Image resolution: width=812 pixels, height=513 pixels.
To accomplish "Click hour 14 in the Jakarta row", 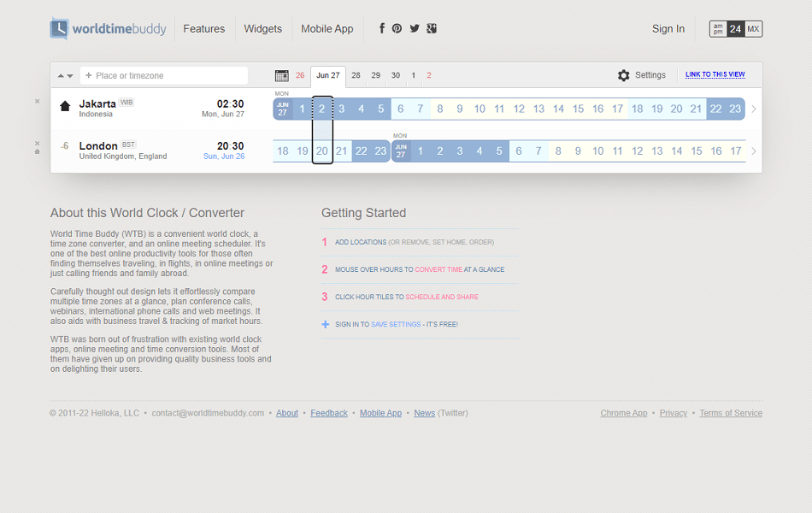I will (558, 109).
